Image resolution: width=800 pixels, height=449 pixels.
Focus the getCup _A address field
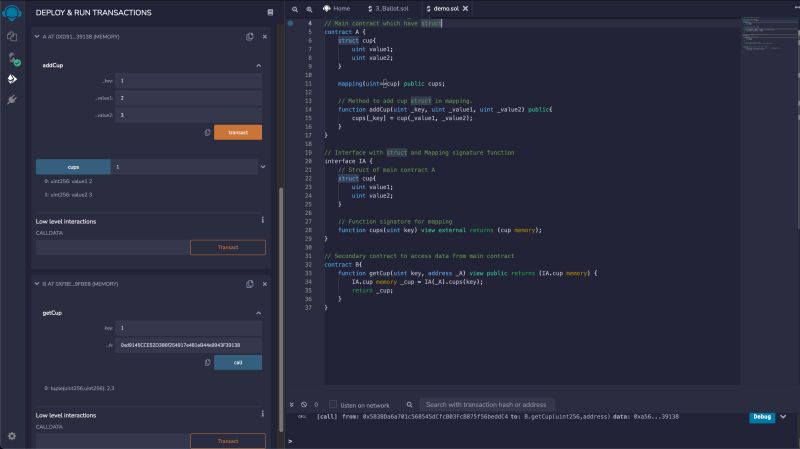pos(188,345)
